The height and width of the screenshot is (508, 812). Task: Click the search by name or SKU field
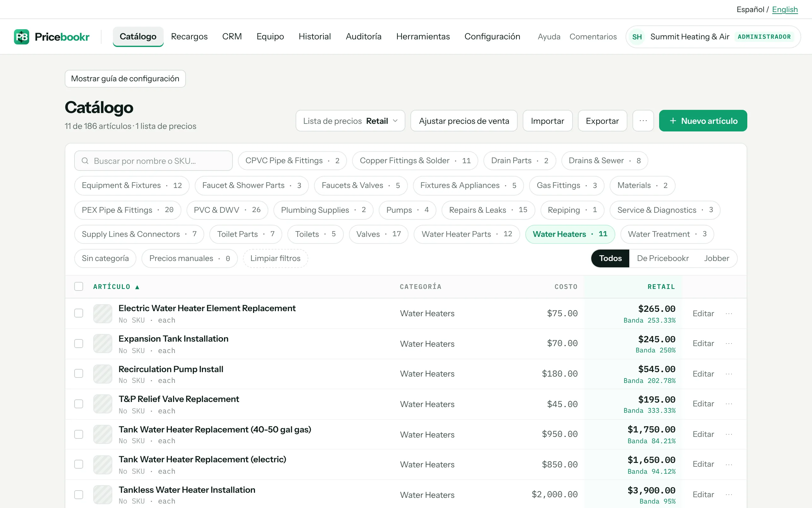pyautogui.click(x=153, y=161)
